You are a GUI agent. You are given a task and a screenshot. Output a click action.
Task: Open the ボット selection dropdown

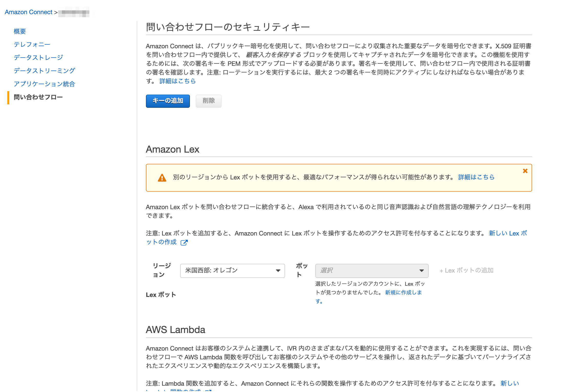[x=371, y=271]
